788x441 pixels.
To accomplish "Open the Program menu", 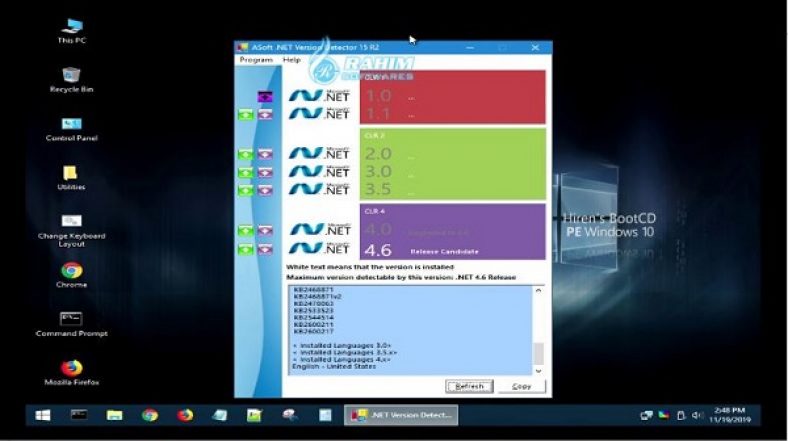I will [256, 60].
